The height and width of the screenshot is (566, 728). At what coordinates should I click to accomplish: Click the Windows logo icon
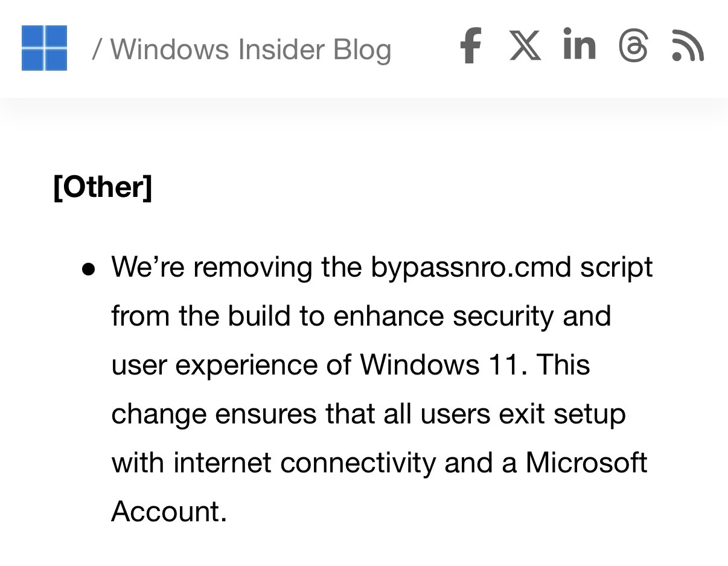pyautogui.click(x=44, y=48)
